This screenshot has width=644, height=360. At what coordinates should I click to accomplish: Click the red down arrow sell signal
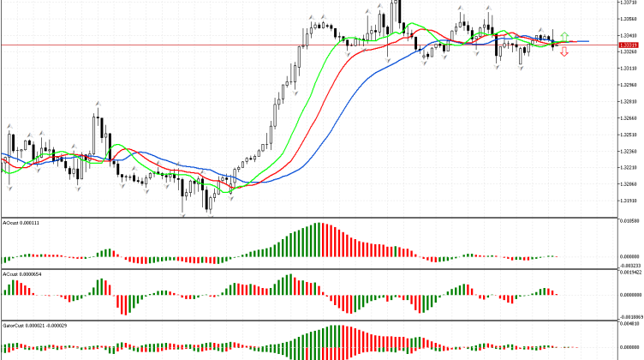coord(563,52)
